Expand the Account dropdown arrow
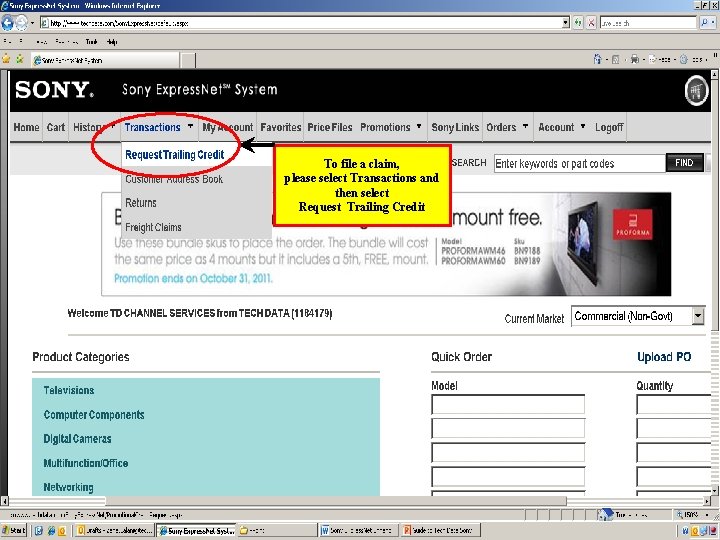720x540 pixels. click(583, 126)
